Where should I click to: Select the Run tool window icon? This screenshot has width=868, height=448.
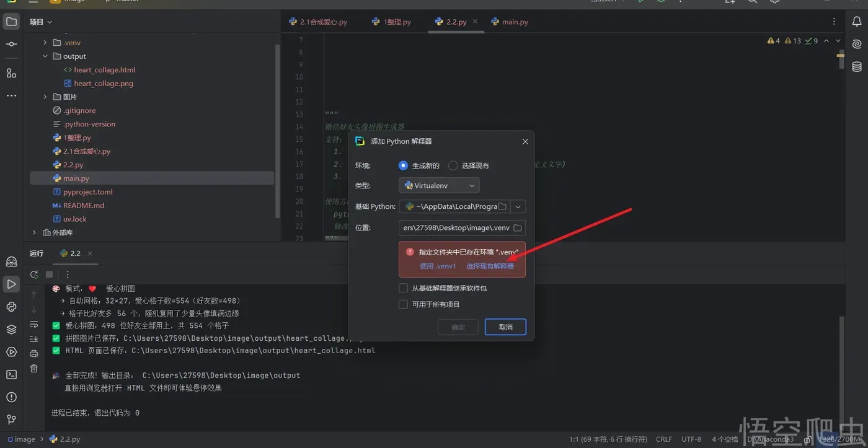point(11,284)
